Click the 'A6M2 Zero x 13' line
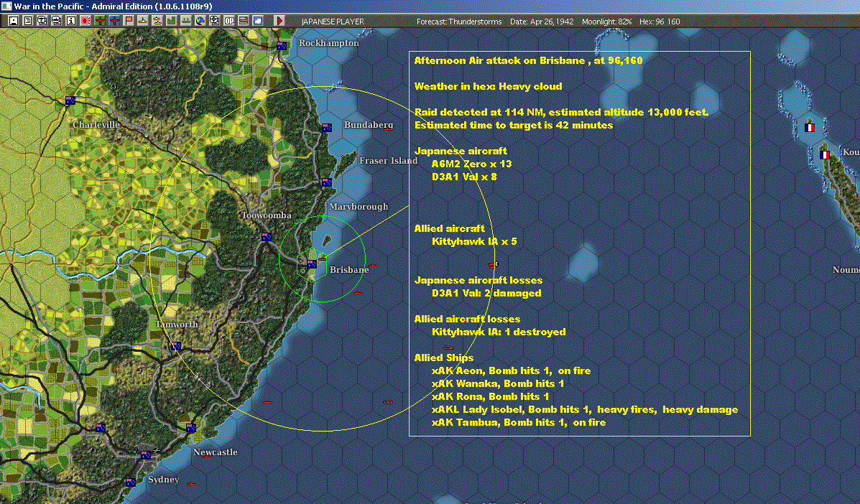Screen dimensions: 860x504 [x=472, y=164]
